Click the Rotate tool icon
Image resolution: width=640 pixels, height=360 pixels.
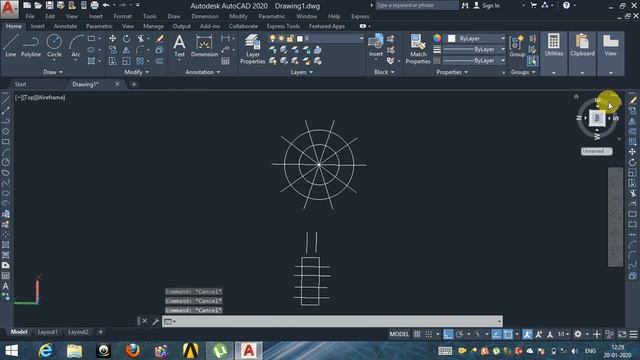(127, 38)
